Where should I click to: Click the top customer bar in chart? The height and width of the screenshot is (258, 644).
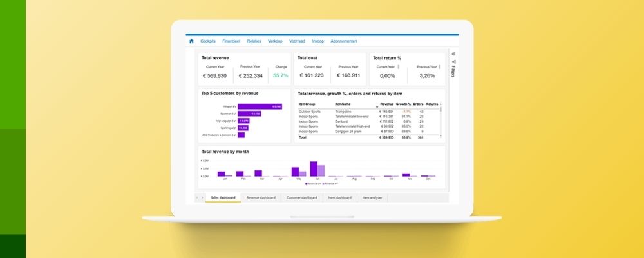tap(260, 106)
